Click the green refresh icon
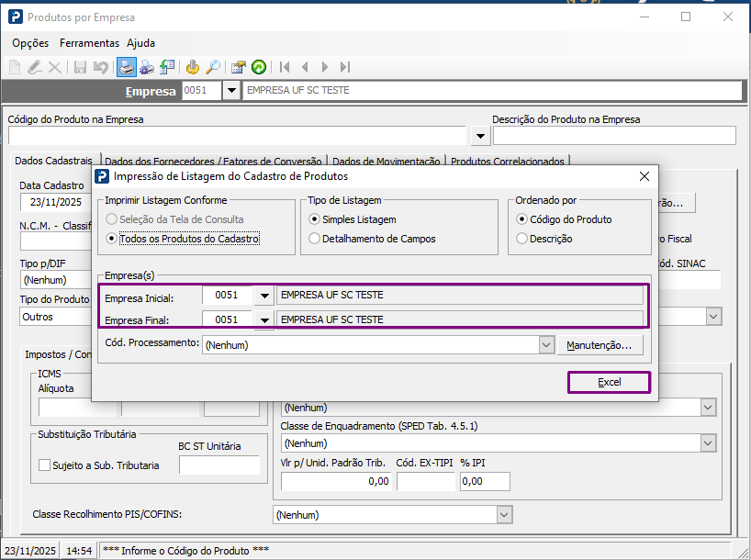This screenshot has width=751, height=560. pos(259,67)
